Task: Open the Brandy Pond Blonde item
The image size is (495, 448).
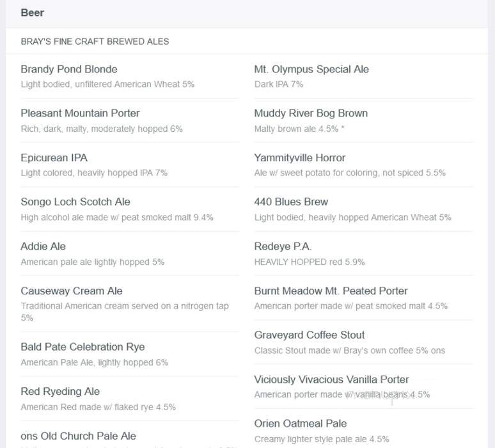Action: [x=69, y=69]
